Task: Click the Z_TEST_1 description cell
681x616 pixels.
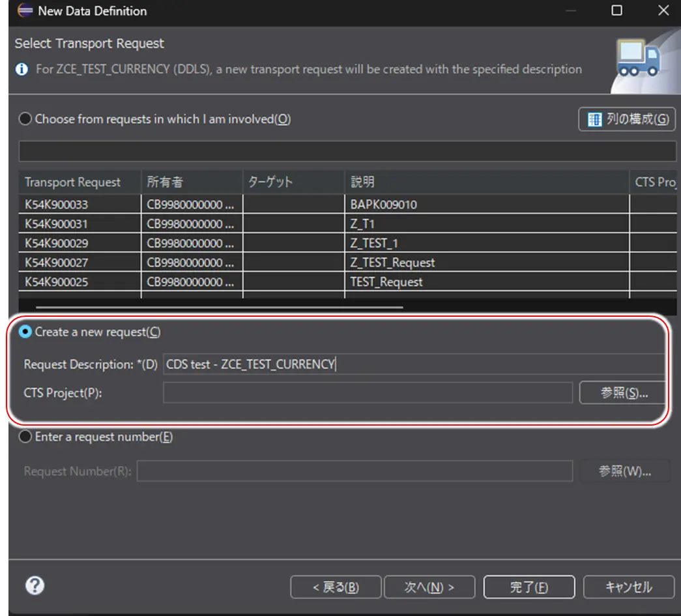Action: point(487,243)
